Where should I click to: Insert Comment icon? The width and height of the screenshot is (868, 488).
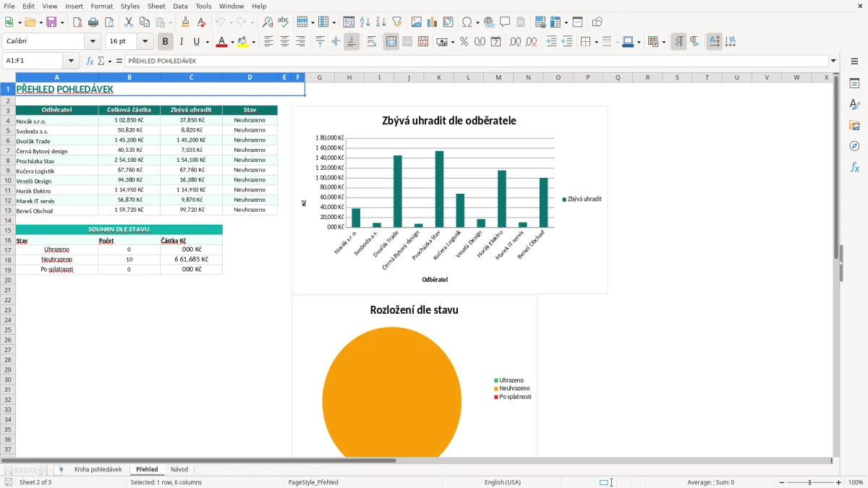(x=505, y=22)
